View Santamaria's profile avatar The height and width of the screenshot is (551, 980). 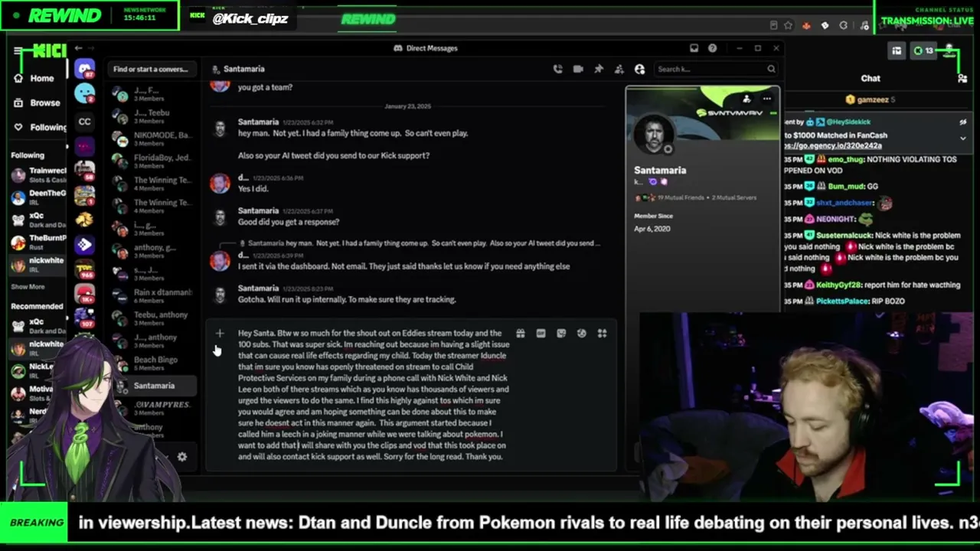653,135
